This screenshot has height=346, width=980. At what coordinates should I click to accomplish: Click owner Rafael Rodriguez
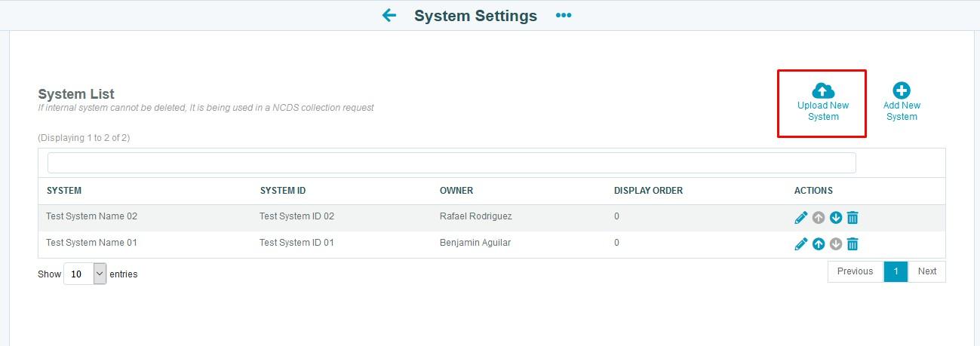click(475, 216)
